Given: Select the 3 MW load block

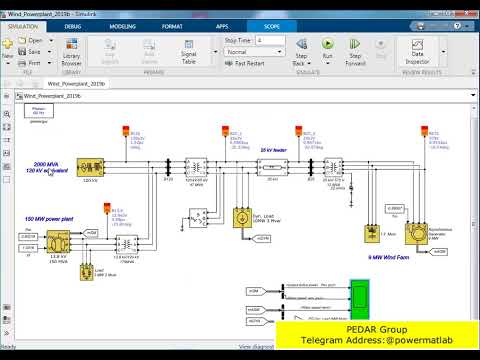Looking at the screenshot, I should tap(87, 272).
